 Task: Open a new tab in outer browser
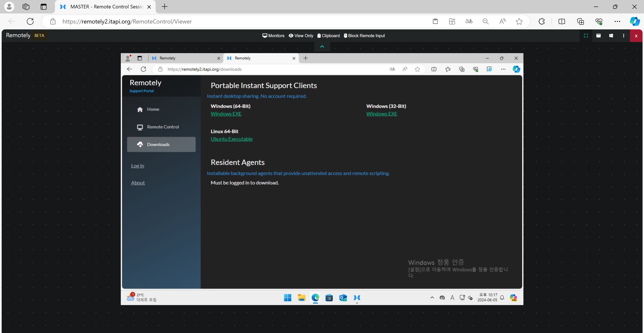(x=164, y=7)
